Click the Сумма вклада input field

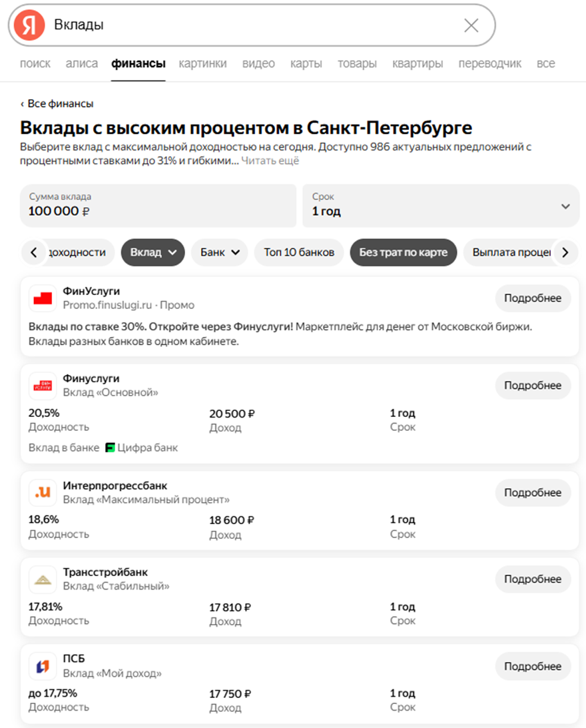pyautogui.click(x=158, y=206)
